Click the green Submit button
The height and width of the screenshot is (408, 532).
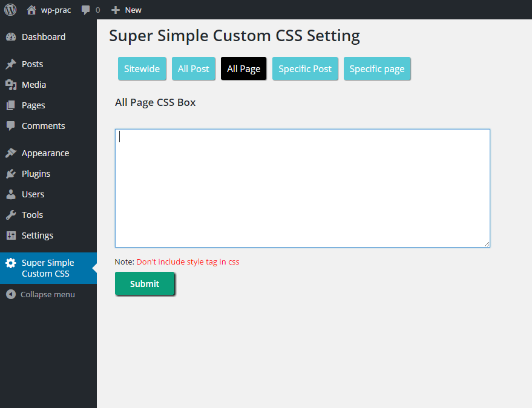coord(145,283)
